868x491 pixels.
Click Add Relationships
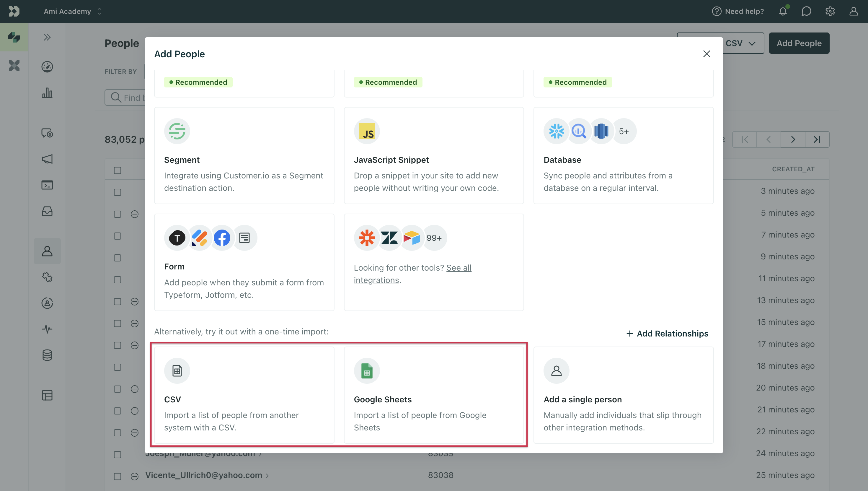point(667,334)
